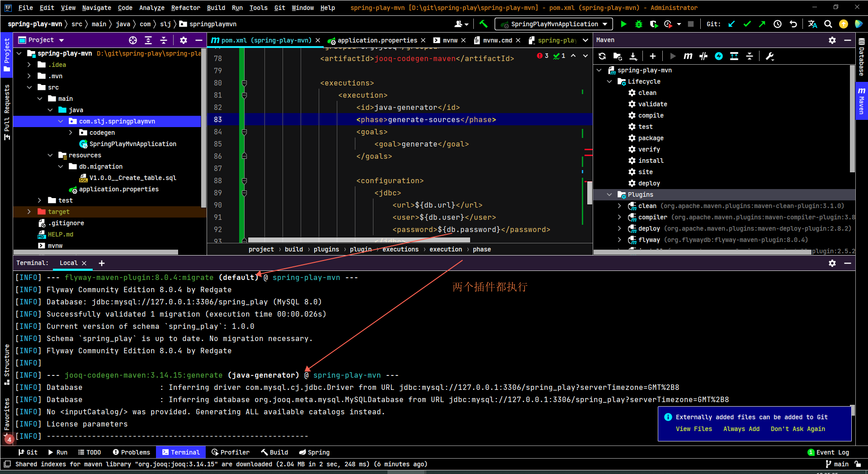Collapse the db.migration folder
The width and height of the screenshot is (868, 474).
click(x=61, y=166)
